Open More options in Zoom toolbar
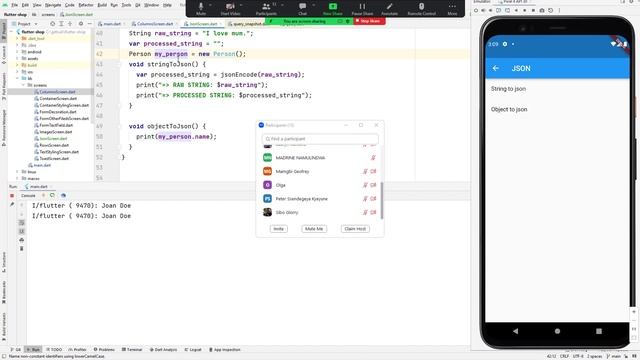Screen dimensions: 640x360 [x=452, y=8]
